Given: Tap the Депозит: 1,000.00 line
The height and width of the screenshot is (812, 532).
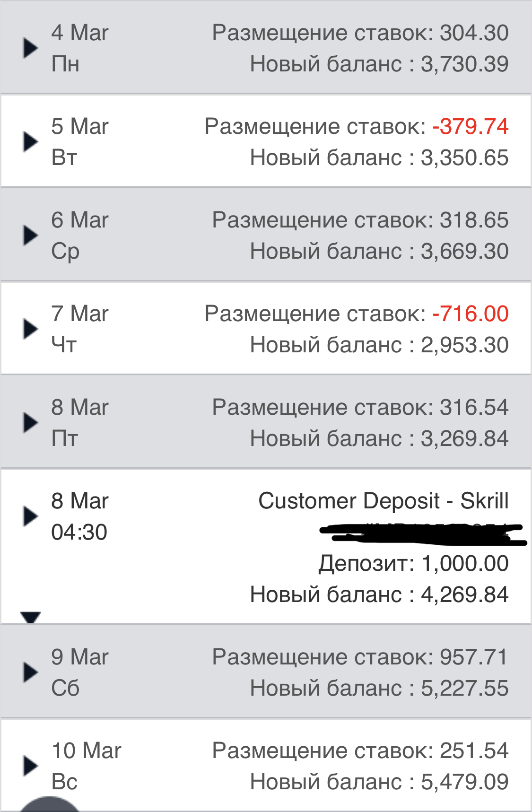Looking at the screenshot, I should point(413,563).
